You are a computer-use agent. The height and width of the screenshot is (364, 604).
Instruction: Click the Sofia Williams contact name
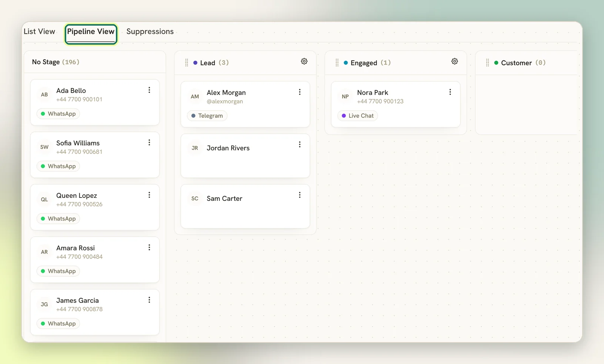pos(78,143)
